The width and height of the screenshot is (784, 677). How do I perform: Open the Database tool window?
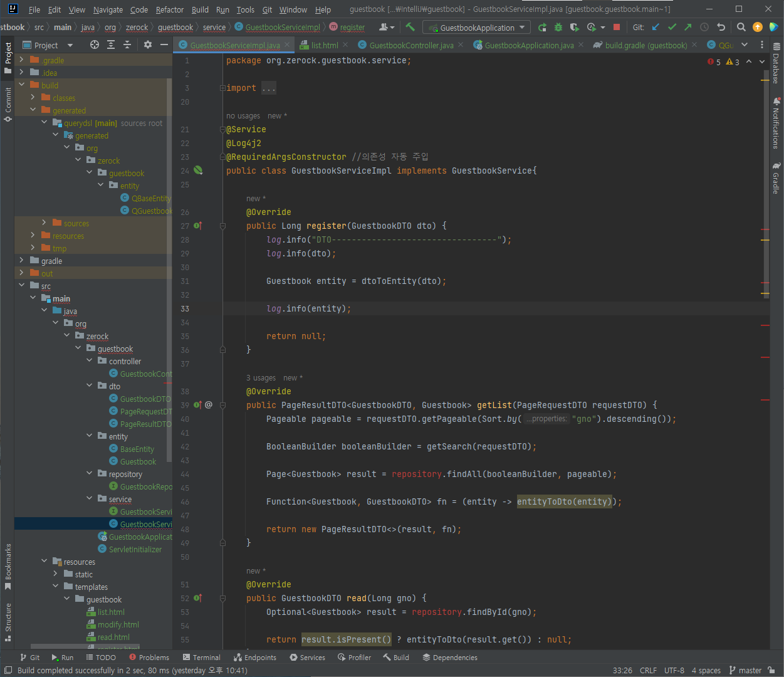pyautogui.click(x=776, y=64)
